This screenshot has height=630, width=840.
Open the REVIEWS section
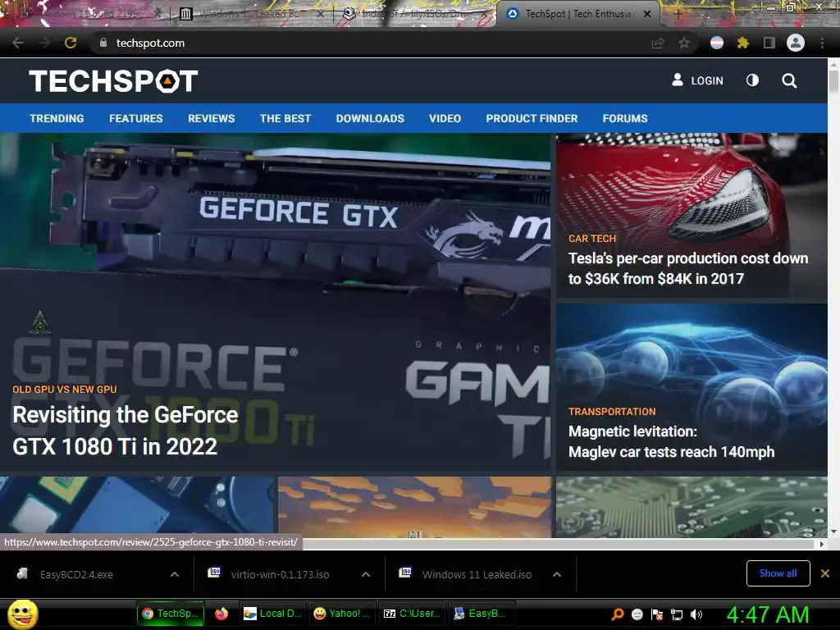(211, 118)
